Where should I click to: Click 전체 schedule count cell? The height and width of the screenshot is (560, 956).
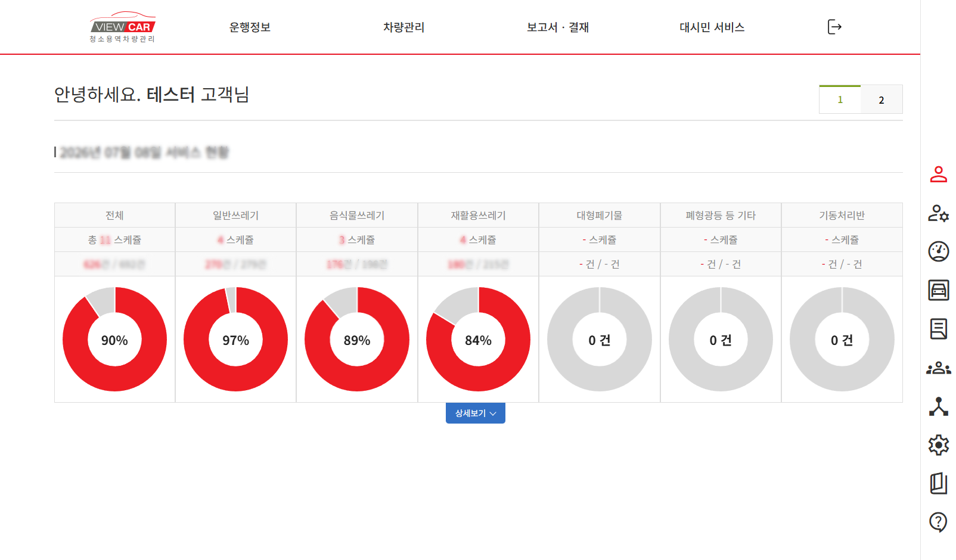pos(114,239)
